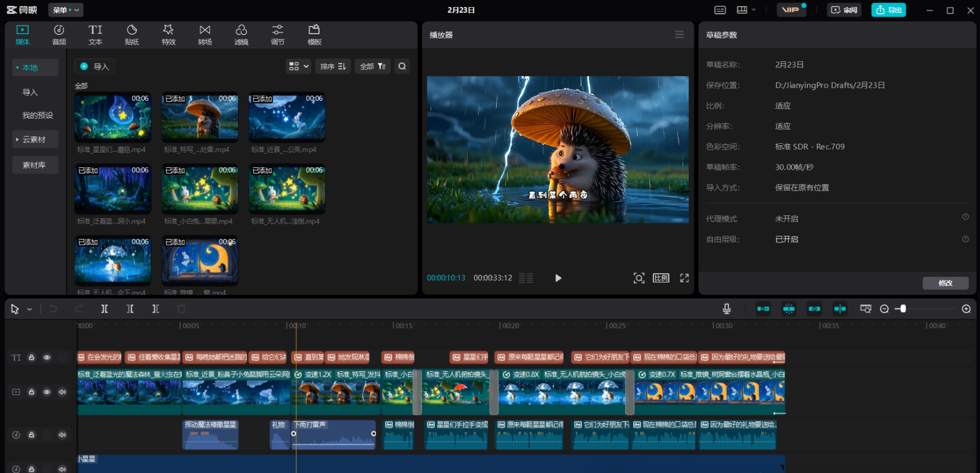Click the keyboard shortcuts icon in title bar

pos(720,10)
